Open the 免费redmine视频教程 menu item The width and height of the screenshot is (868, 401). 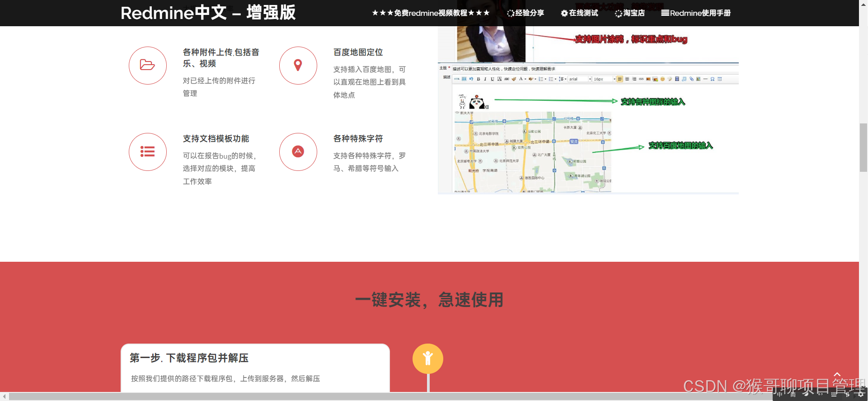coord(431,13)
